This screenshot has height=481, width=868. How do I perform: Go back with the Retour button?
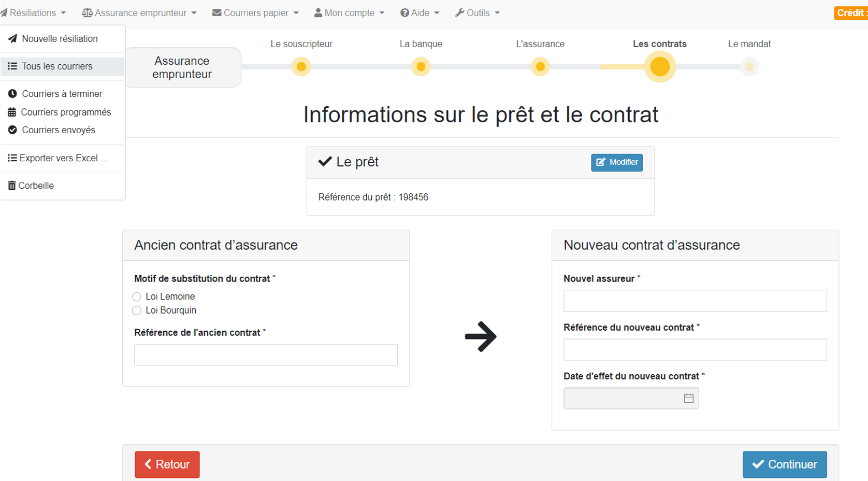167,464
